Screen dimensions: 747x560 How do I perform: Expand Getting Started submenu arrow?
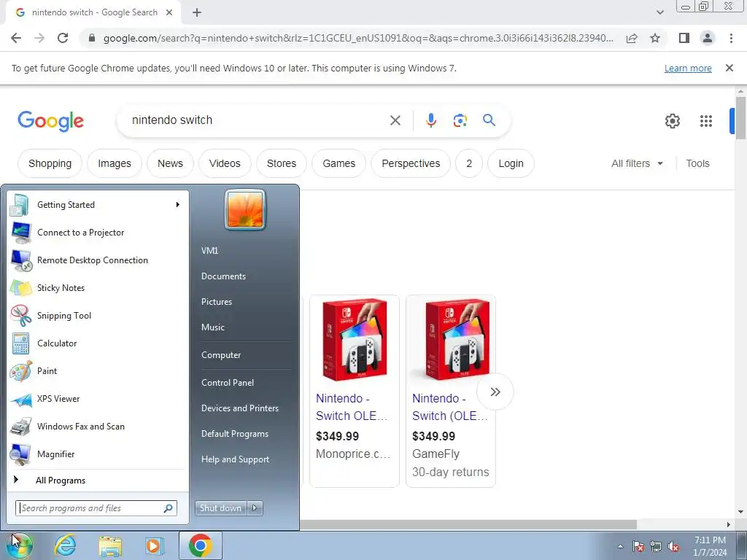click(x=177, y=205)
